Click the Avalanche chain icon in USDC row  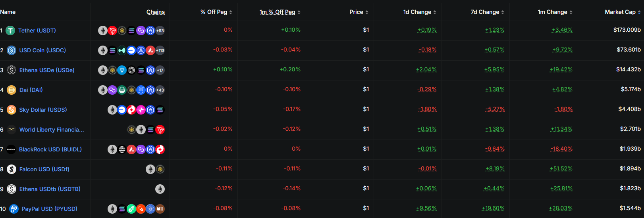(x=150, y=50)
